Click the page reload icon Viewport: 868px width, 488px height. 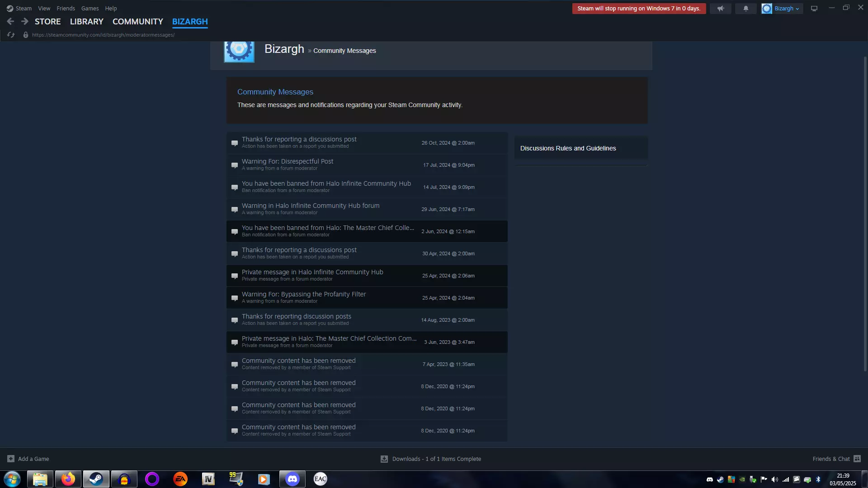point(11,35)
